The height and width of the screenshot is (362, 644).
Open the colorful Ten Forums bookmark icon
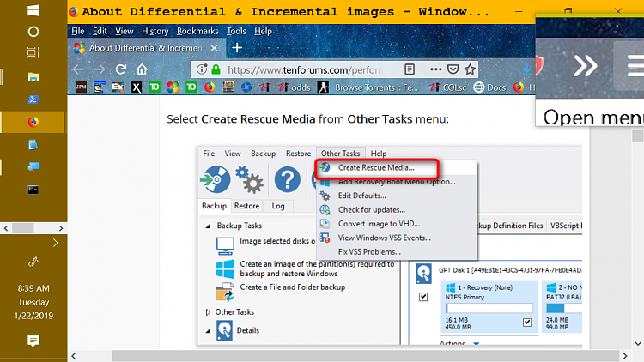173,87
